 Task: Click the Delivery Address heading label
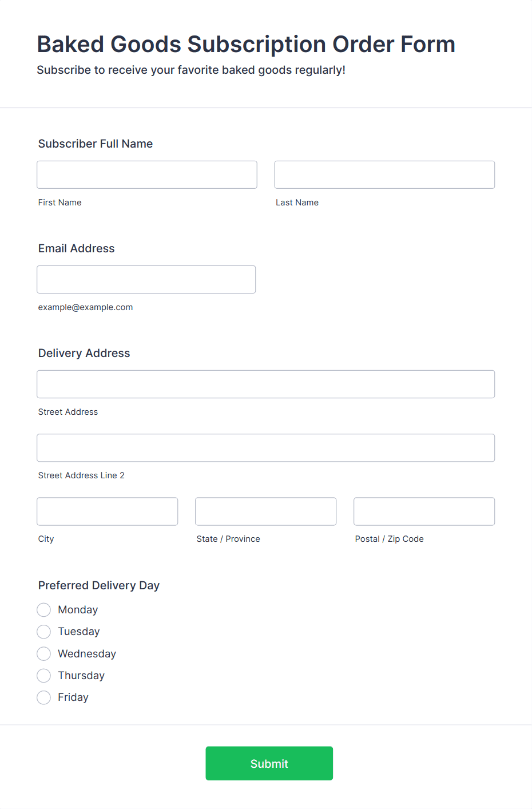[x=84, y=353]
